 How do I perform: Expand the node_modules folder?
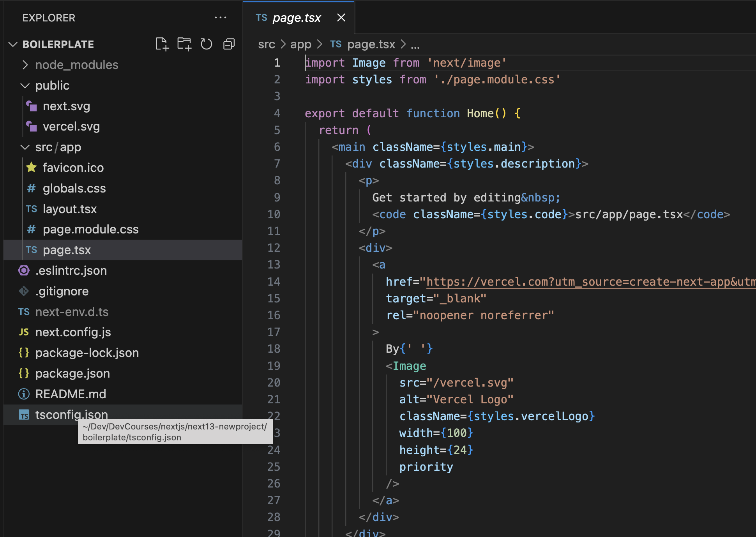point(25,65)
